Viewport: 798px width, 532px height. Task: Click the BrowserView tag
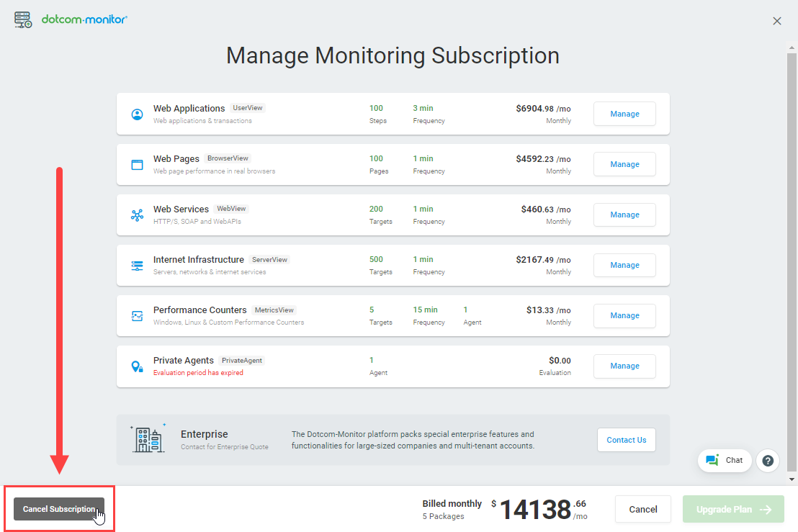228,158
